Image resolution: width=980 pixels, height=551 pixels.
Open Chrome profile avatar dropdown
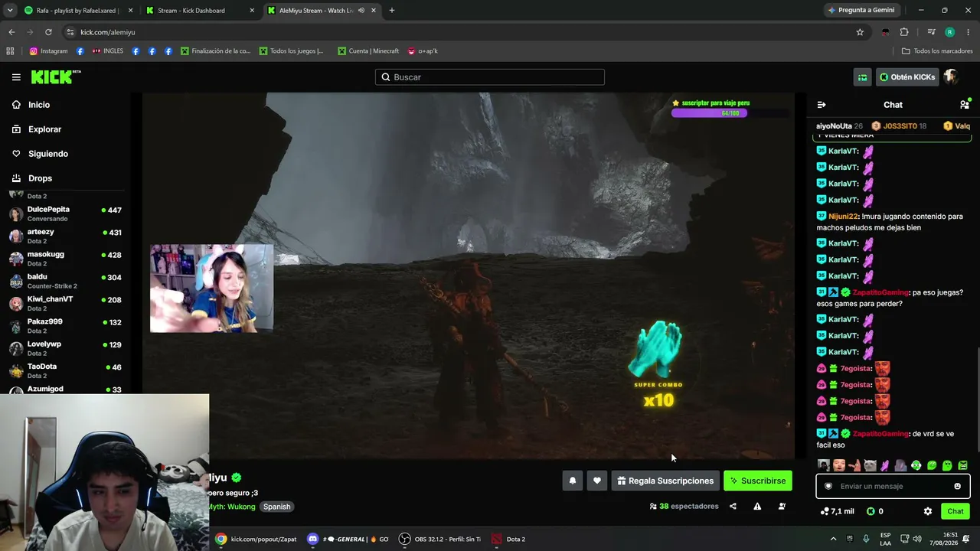[x=949, y=32]
